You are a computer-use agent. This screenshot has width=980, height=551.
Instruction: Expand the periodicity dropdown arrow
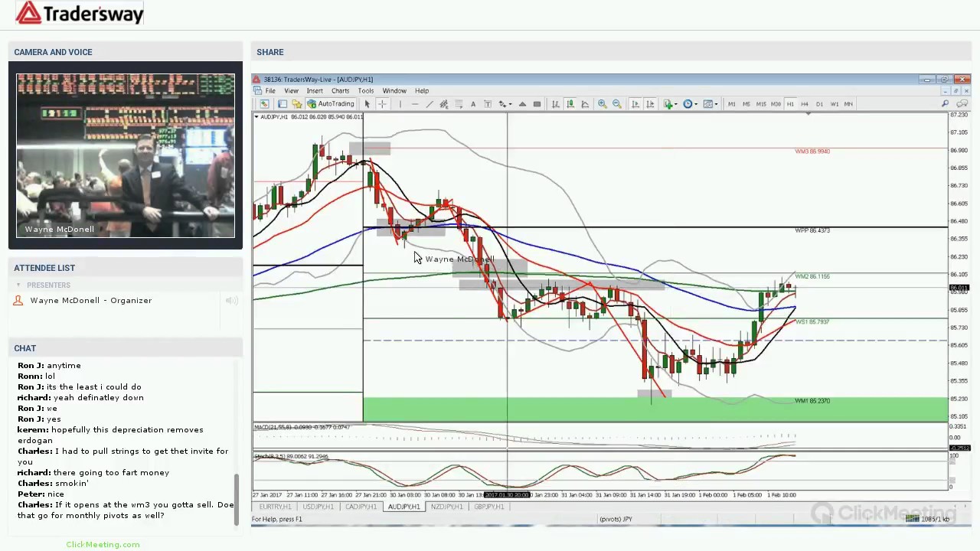(x=696, y=104)
